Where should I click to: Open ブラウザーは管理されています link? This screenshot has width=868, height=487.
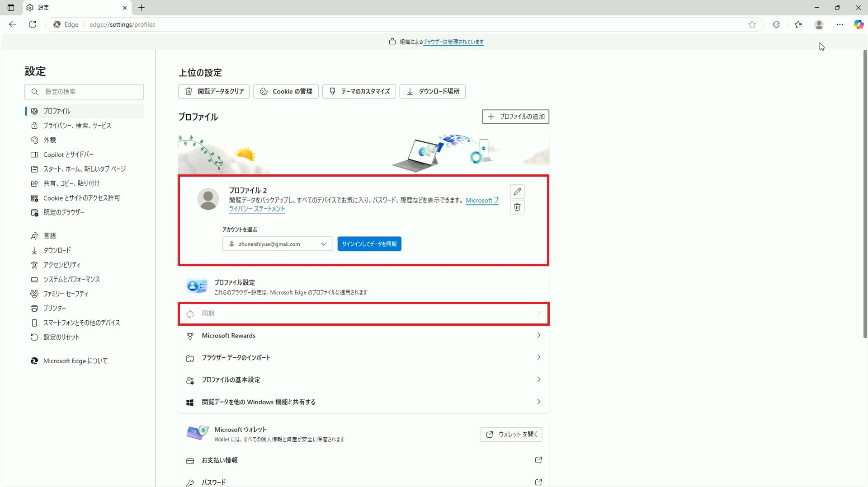click(x=453, y=42)
